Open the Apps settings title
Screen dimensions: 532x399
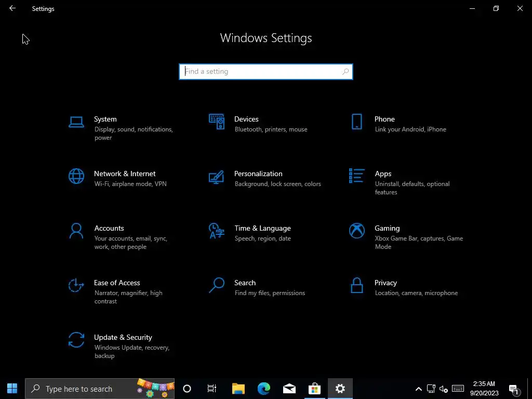pos(383,174)
